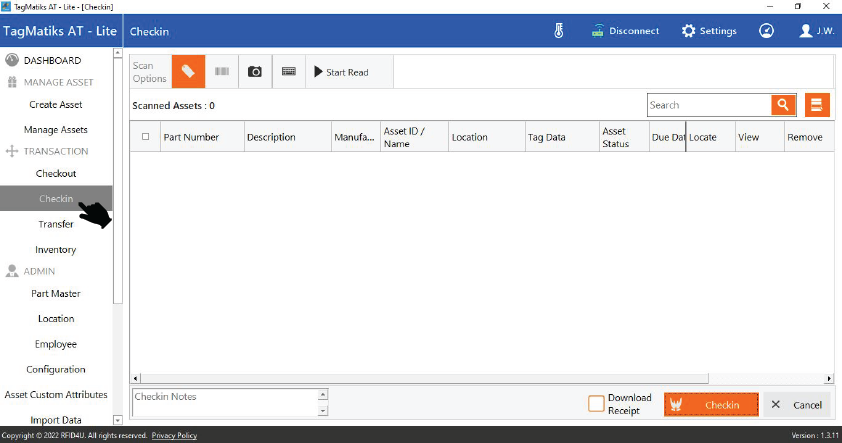
Task: Cancel the check-in operation
Action: [x=797, y=405]
